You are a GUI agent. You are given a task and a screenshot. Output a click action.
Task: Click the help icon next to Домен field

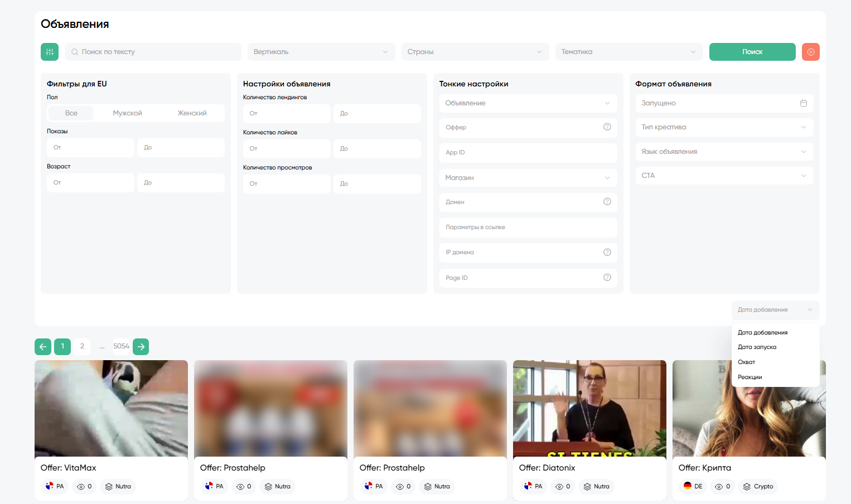click(607, 201)
